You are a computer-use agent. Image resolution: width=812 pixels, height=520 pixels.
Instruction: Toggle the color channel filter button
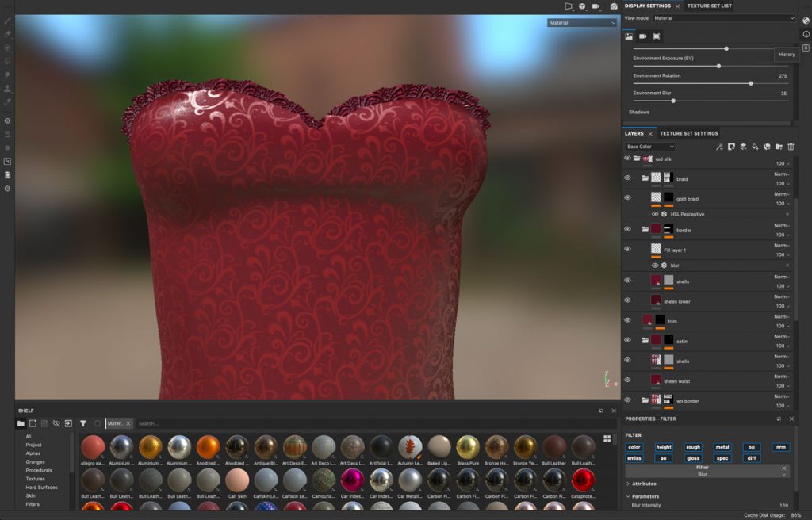[634, 448]
